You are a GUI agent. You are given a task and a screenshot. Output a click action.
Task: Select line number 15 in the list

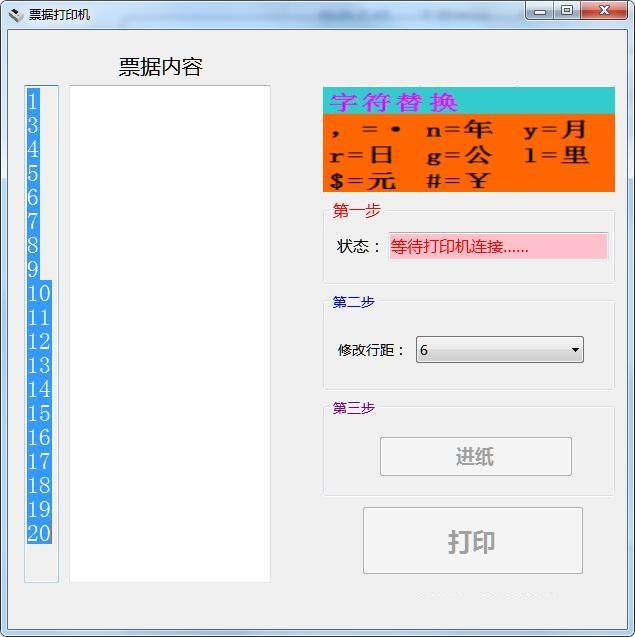[x=39, y=413]
